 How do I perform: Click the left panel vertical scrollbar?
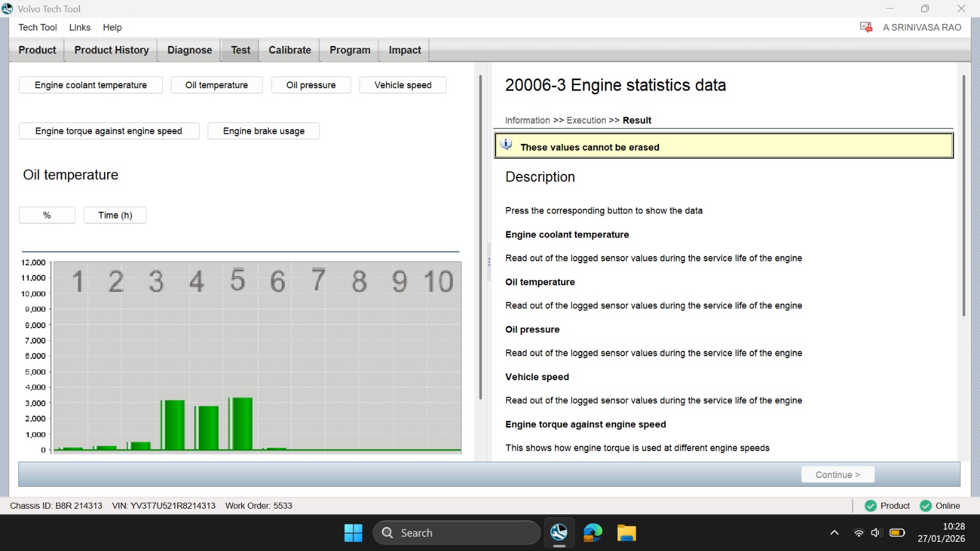pyautogui.click(x=481, y=238)
